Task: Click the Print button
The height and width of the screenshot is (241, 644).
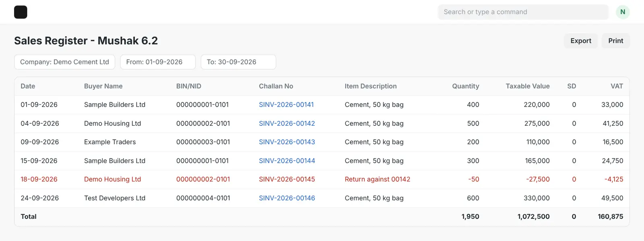Action: pyautogui.click(x=615, y=41)
